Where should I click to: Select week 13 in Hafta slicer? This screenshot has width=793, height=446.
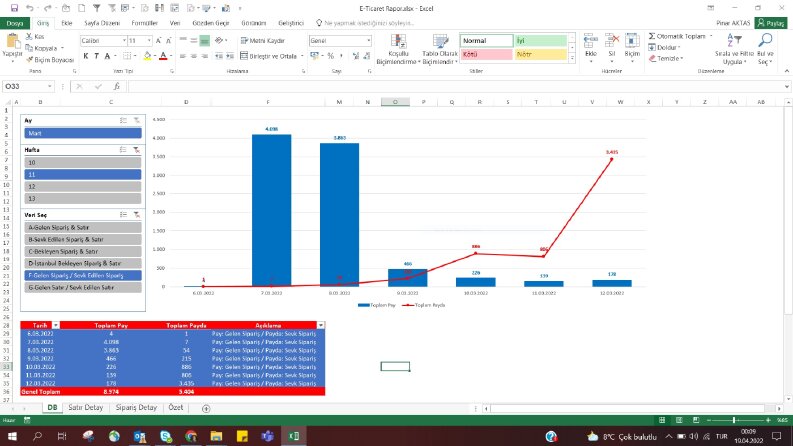83,199
